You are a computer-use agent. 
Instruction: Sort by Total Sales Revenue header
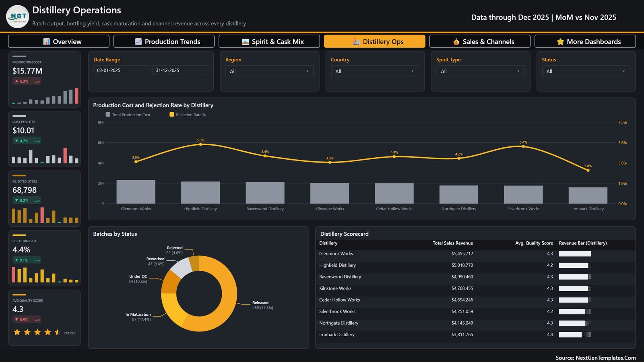pyautogui.click(x=453, y=243)
